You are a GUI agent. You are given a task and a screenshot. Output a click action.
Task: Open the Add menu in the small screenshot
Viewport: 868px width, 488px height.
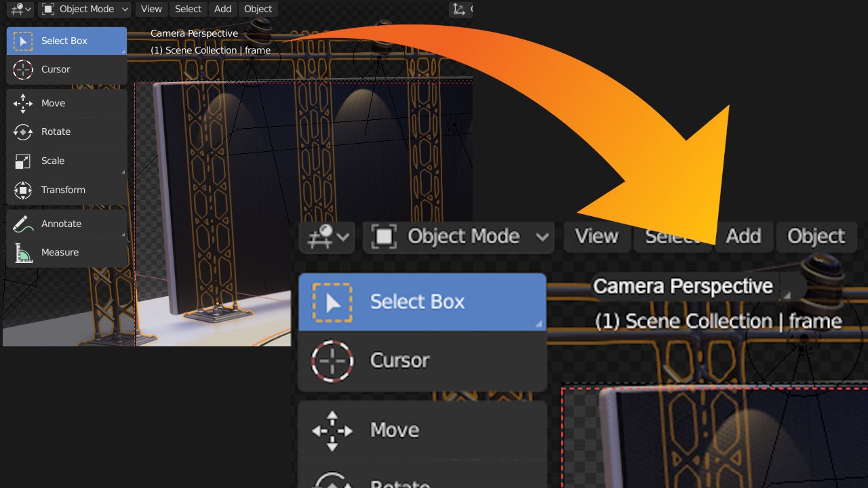222,9
